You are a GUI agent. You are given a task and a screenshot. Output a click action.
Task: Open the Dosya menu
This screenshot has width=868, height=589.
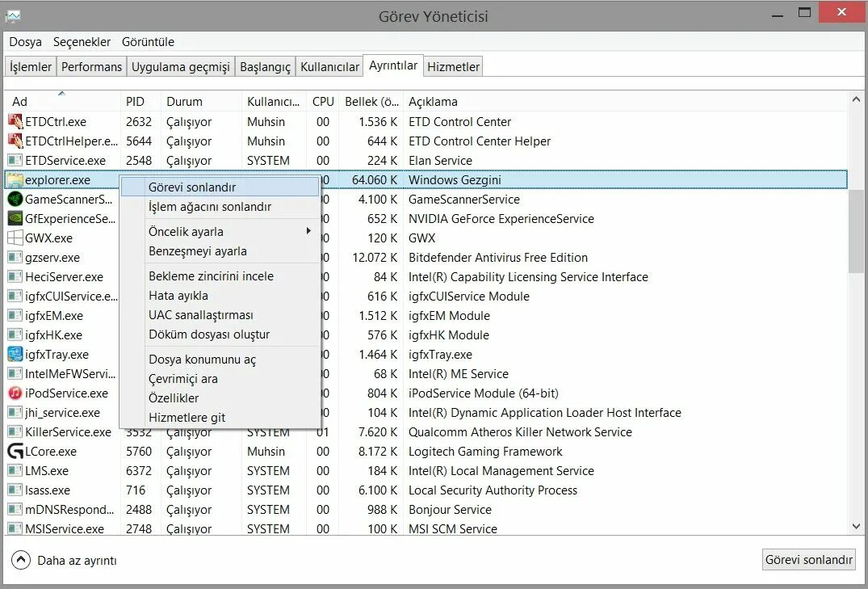(x=26, y=42)
